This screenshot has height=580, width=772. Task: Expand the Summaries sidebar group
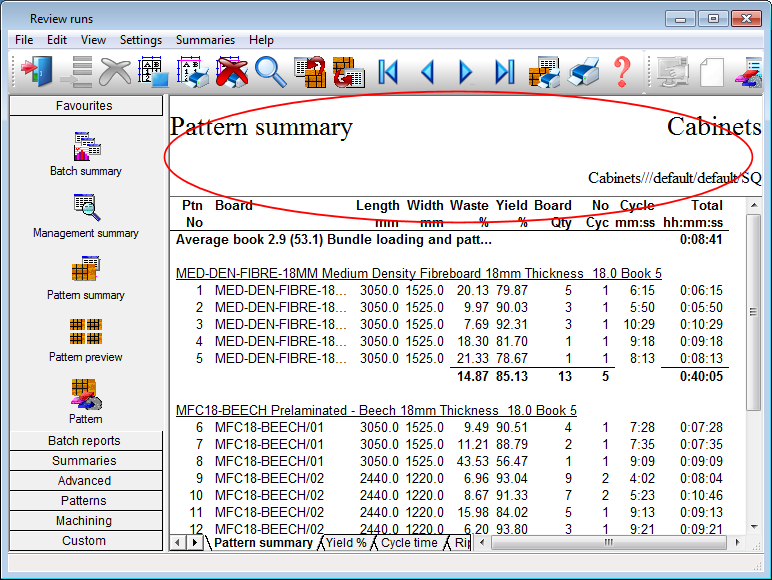click(86, 460)
